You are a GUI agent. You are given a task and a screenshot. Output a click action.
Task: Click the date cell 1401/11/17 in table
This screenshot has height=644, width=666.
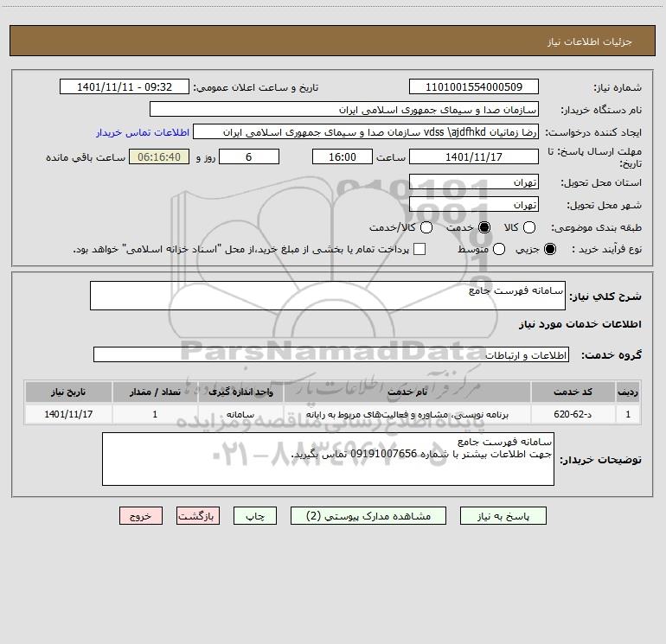pyautogui.click(x=68, y=414)
